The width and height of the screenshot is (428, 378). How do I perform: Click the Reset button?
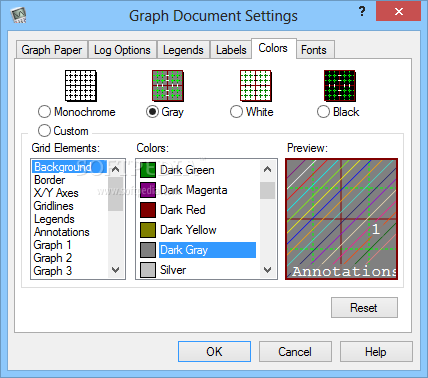point(364,307)
